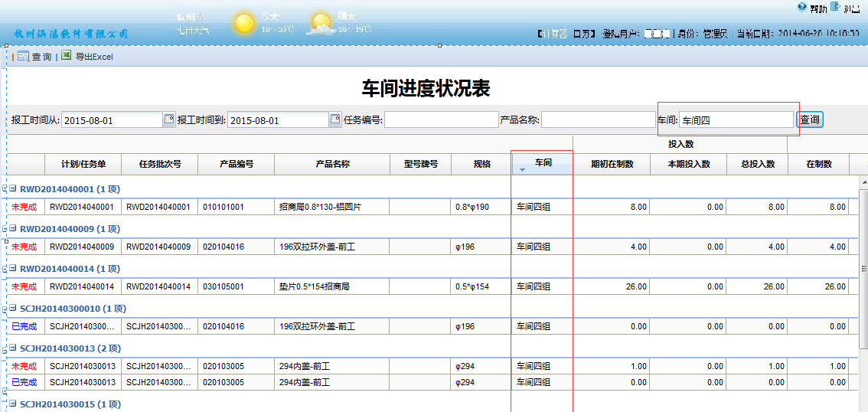Open the 车间 column header dropdown arrow
This screenshot has height=412, width=868.
tap(523, 169)
